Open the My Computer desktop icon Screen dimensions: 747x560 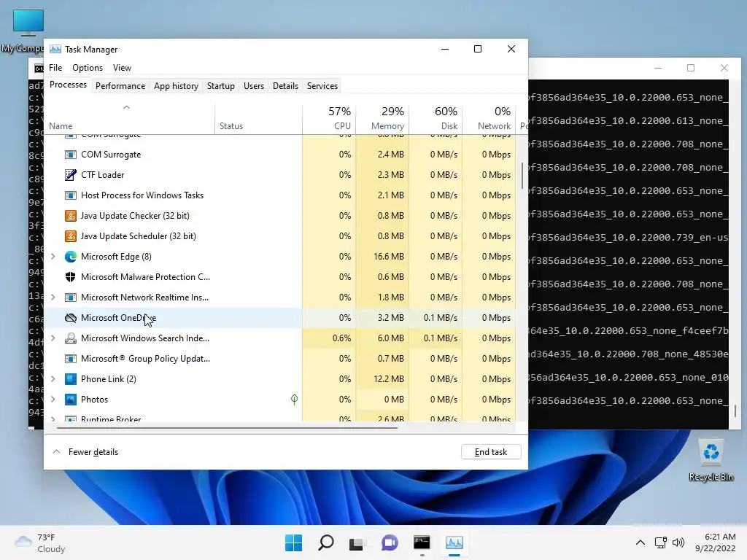tap(28, 29)
